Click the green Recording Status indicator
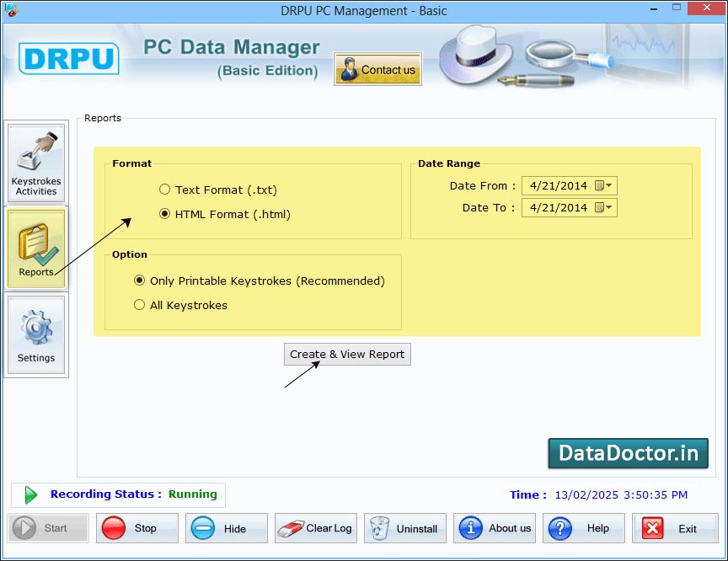This screenshot has height=561, width=728. pyautogui.click(x=31, y=494)
